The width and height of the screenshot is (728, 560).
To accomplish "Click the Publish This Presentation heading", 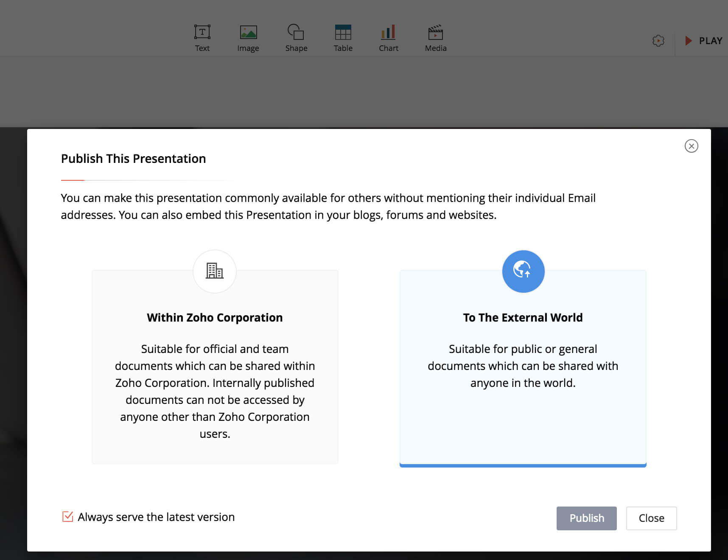I will [133, 159].
